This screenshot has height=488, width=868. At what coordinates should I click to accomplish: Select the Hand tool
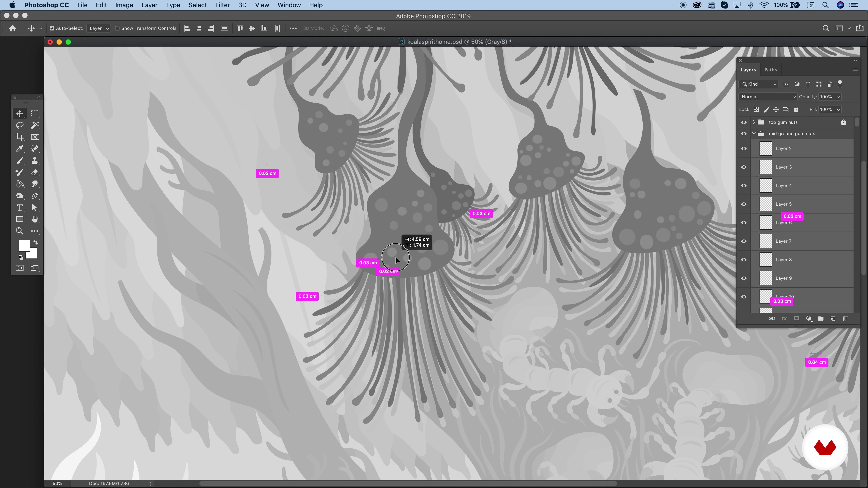[x=35, y=219]
